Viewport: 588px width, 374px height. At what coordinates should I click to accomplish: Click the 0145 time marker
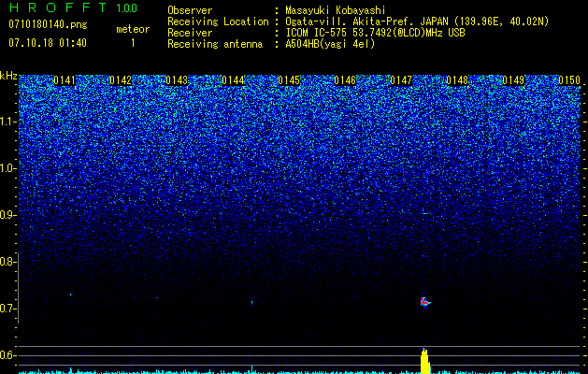289,80
